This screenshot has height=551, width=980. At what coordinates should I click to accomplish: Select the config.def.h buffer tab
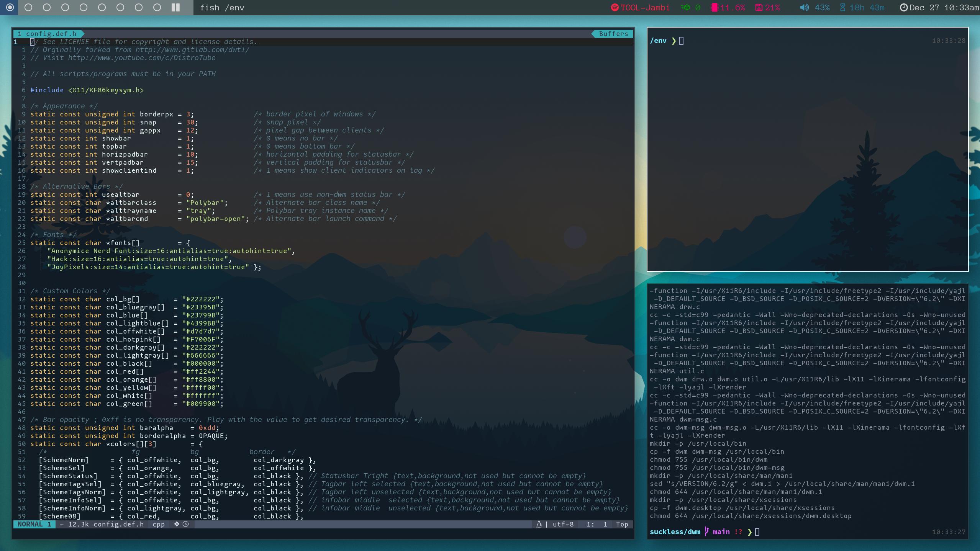coord(51,34)
